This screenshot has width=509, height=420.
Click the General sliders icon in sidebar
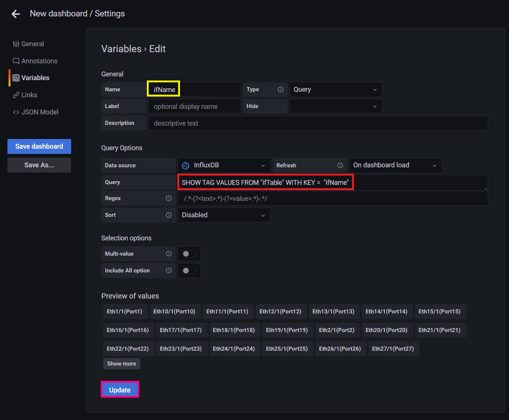coord(16,44)
